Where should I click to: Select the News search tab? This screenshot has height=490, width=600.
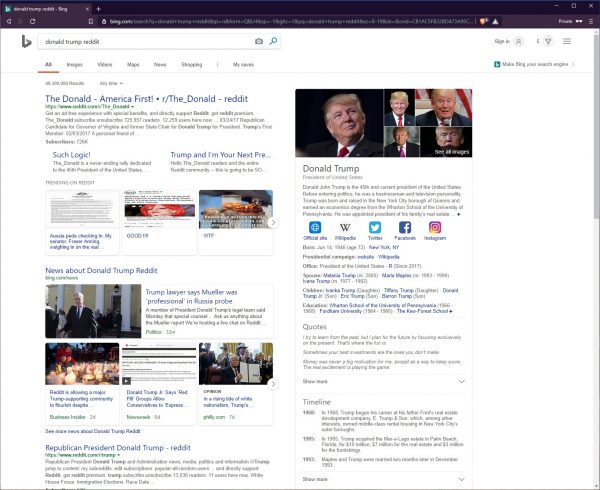pos(159,64)
